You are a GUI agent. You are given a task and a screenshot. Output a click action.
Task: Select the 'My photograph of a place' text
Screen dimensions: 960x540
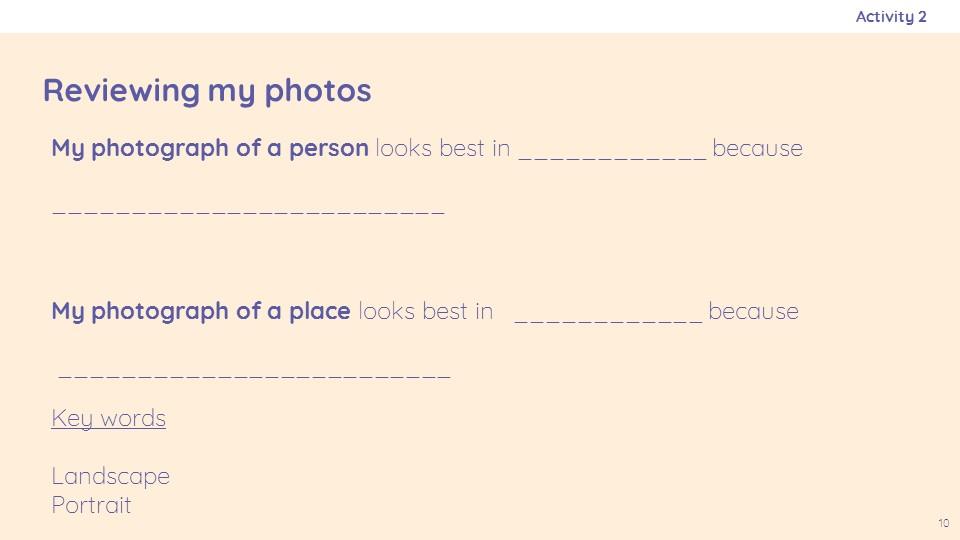[201, 312]
